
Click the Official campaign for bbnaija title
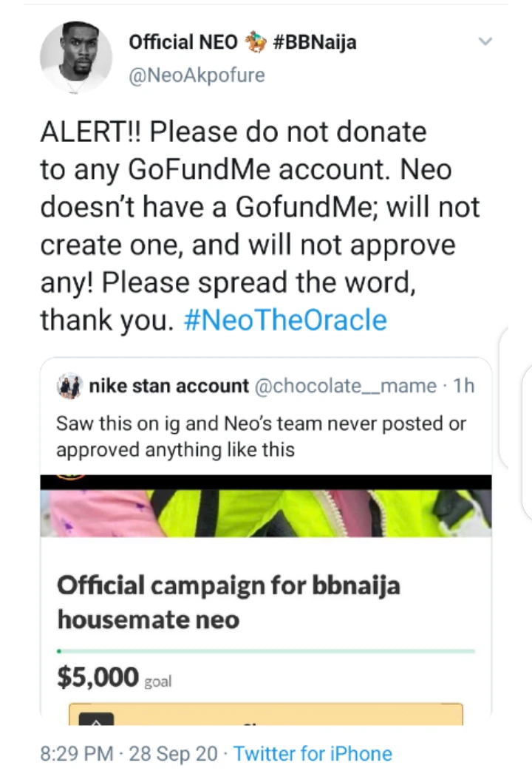coord(229,602)
